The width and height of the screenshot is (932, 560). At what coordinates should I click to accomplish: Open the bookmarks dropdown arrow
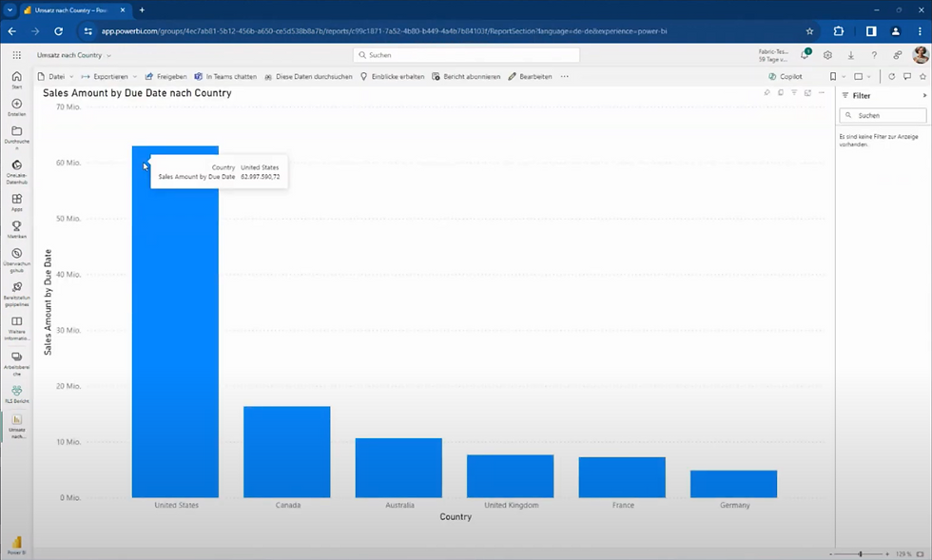tap(844, 77)
